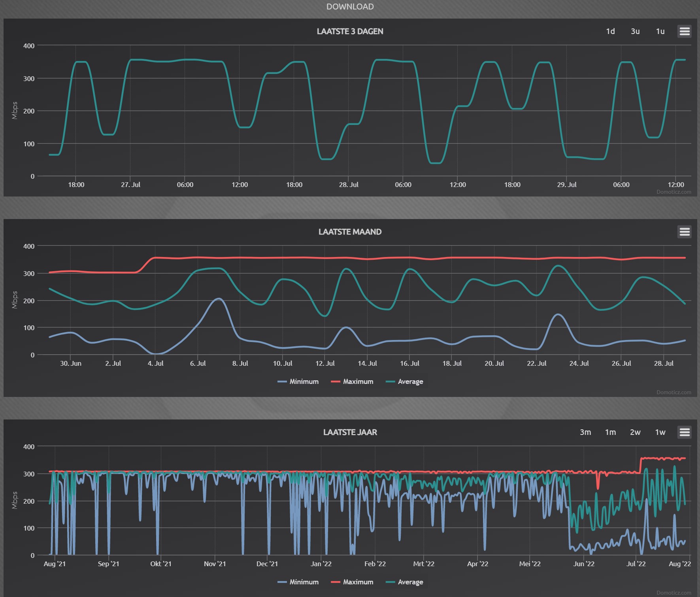Toggle Maximum series in monthly chart legend

352,382
